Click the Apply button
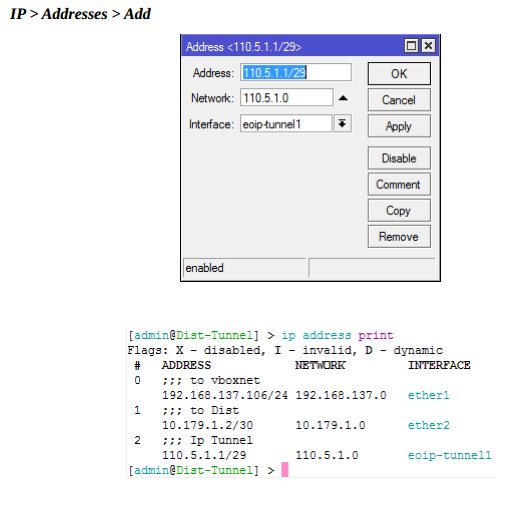This screenshot has width=514, height=509. pos(399,126)
